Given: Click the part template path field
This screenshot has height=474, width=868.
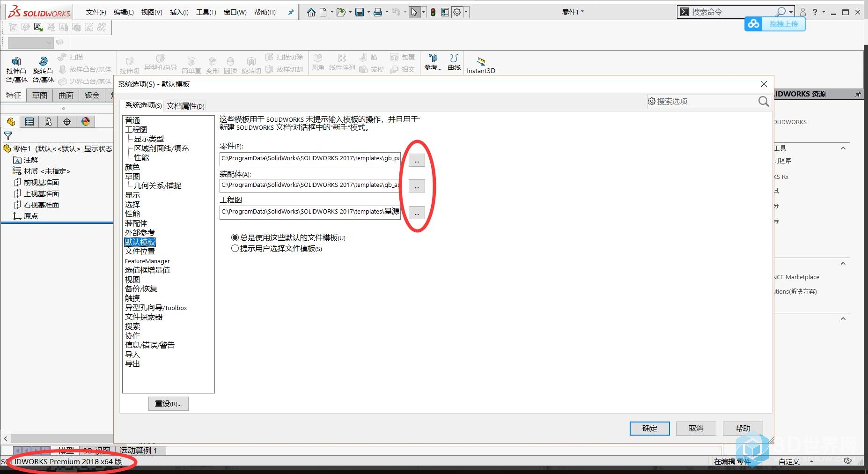Looking at the screenshot, I should [x=310, y=159].
